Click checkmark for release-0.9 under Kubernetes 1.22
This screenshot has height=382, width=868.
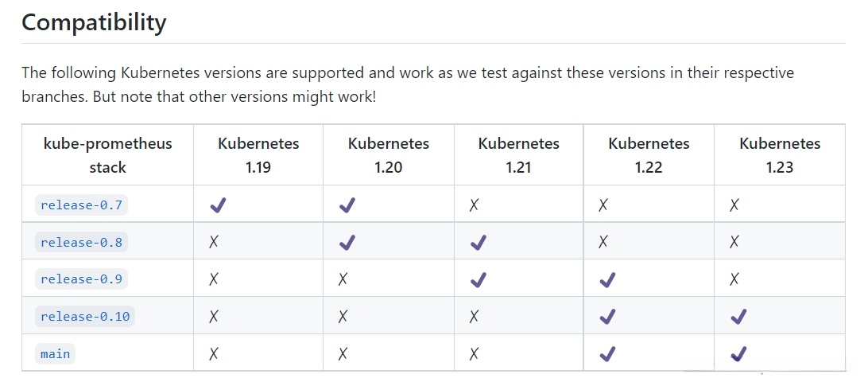(608, 279)
